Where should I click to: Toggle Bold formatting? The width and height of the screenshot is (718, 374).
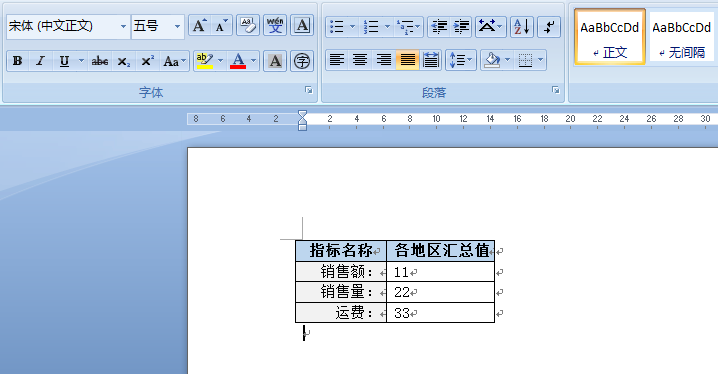(x=18, y=61)
